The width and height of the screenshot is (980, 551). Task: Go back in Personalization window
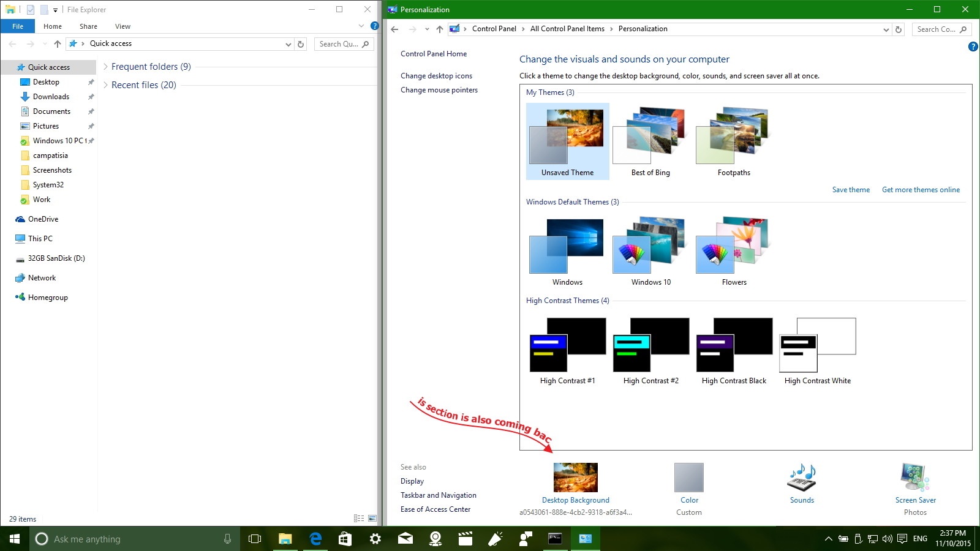point(395,29)
